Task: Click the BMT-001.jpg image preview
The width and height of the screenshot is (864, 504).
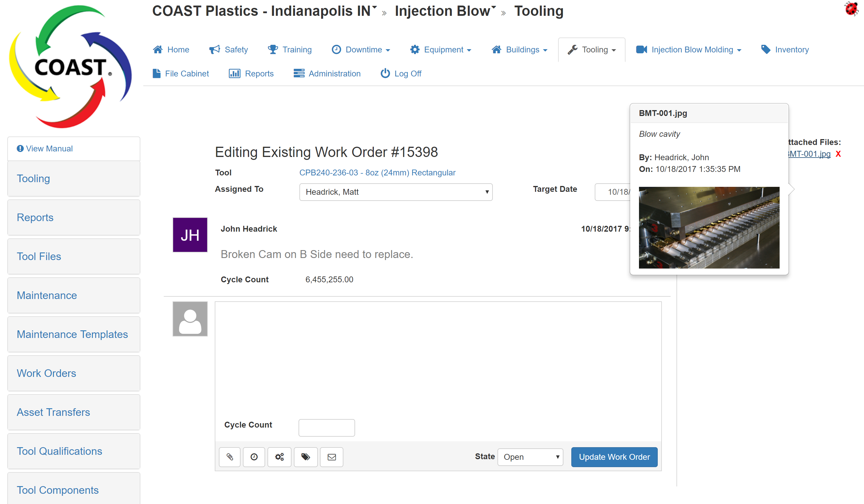Action: (x=709, y=227)
